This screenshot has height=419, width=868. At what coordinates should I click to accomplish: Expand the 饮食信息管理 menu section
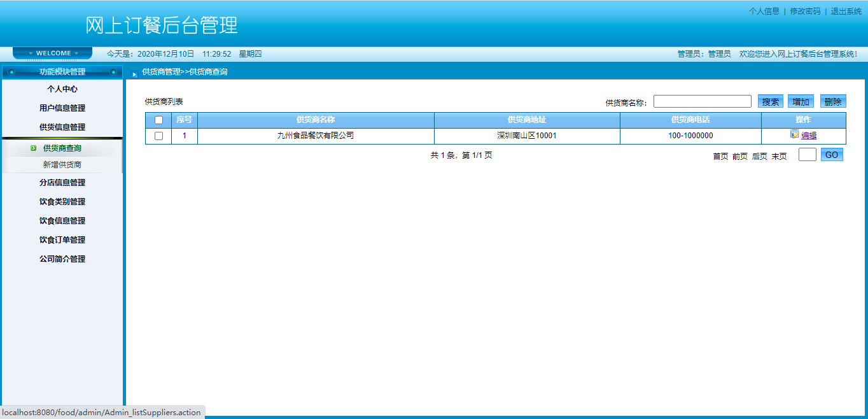[x=62, y=221]
